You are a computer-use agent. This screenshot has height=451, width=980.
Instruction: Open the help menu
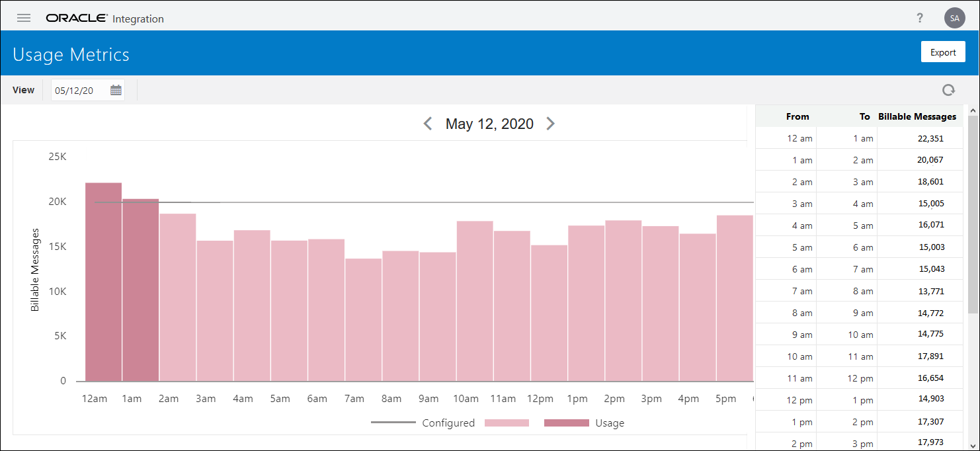pos(920,18)
